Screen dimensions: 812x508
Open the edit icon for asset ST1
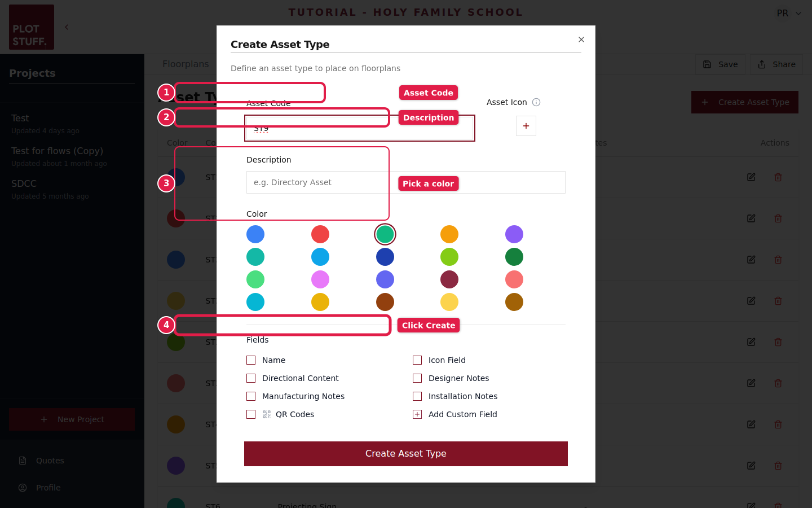pyautogui.click(x=751, y=177)
